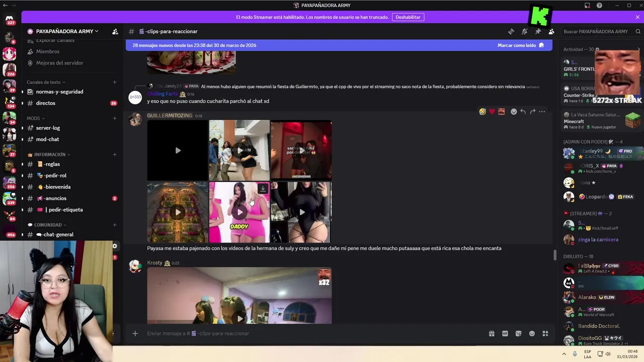Open the server with 496 badge
This screenshot has width=644, height=362.
10,232
